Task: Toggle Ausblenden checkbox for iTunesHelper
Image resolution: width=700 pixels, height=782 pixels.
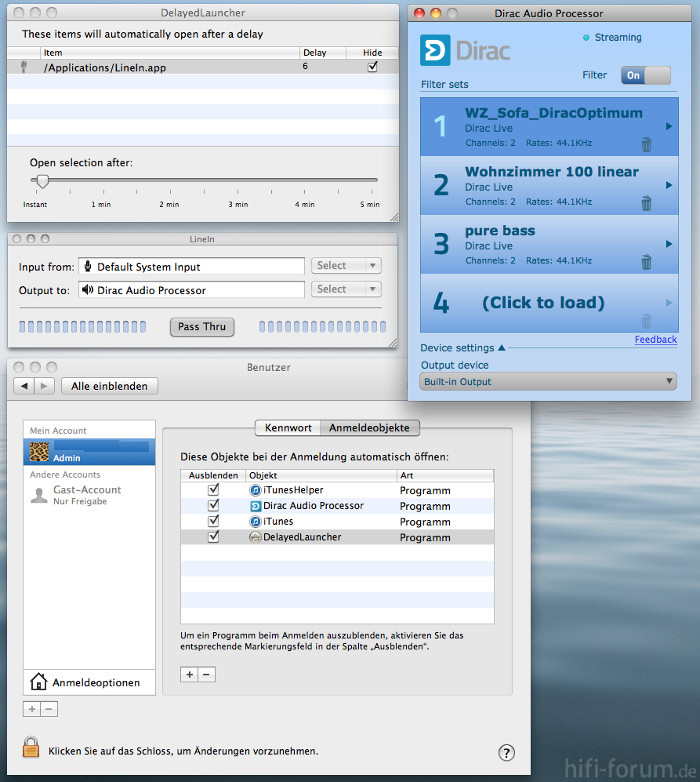Action: coord(213,489)
